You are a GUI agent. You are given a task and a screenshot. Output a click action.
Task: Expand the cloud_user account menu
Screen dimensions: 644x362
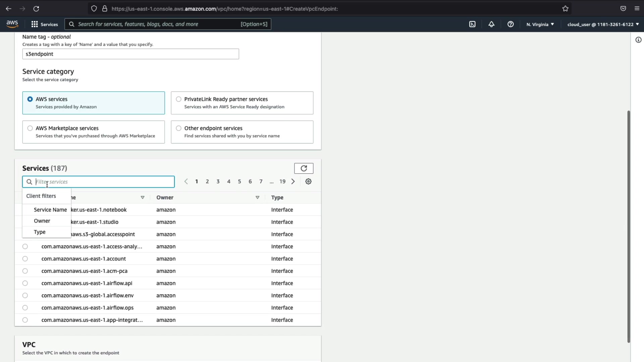coord(603,24)
